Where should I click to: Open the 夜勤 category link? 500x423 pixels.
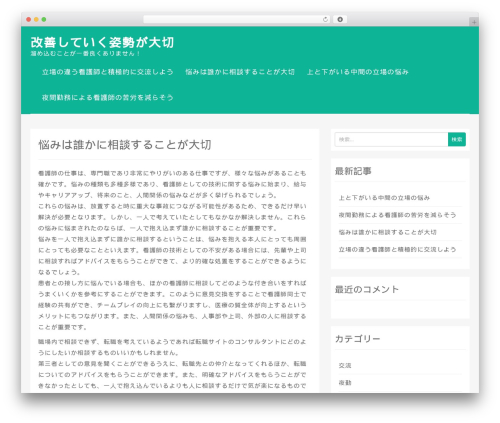(x=345, y=383)
